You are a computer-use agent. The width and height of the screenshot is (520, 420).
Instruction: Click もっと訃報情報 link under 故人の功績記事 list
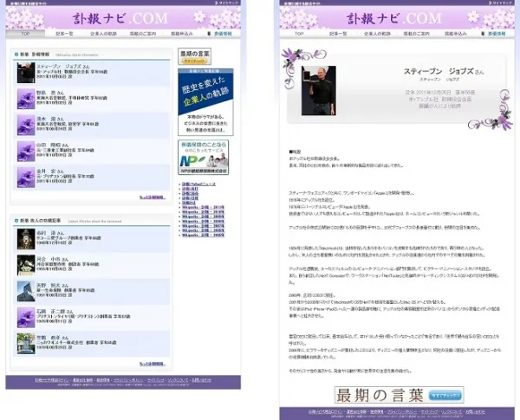tap(153, 364)
